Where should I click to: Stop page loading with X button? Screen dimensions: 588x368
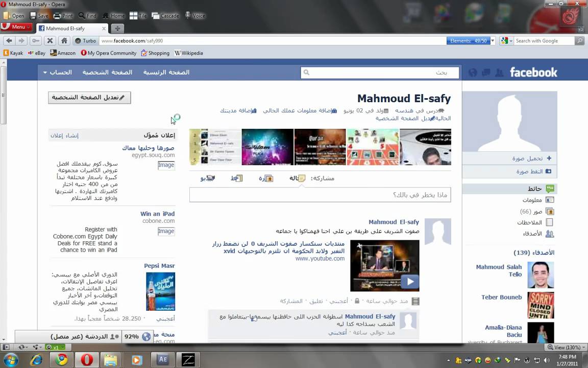[50, 40]
